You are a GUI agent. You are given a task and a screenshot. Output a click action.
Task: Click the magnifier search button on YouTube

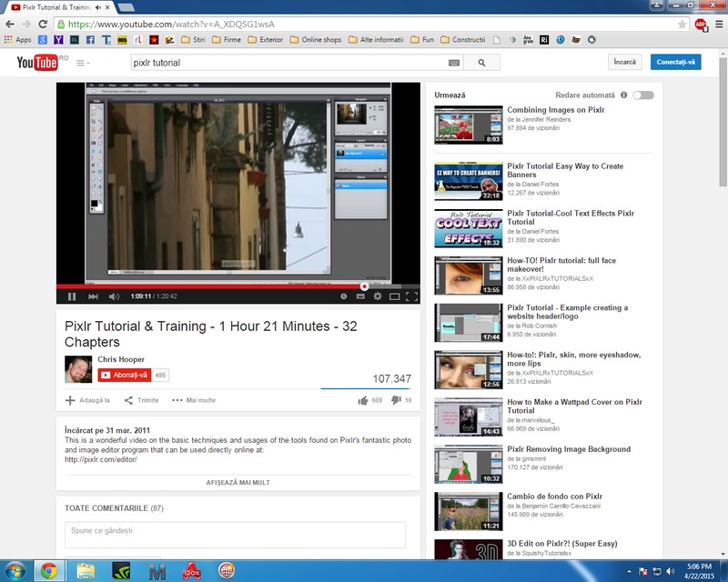click(x=481, y=63)
